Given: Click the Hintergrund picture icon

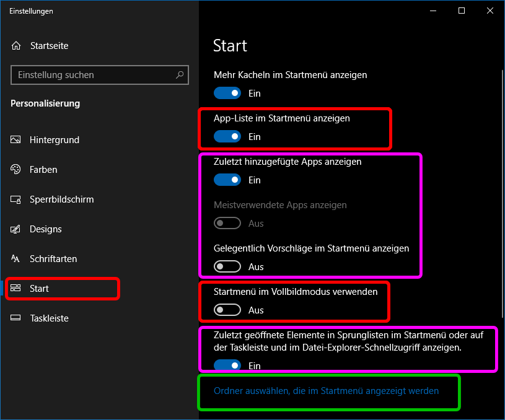Looking at the screenshot, I should (16, 140).
